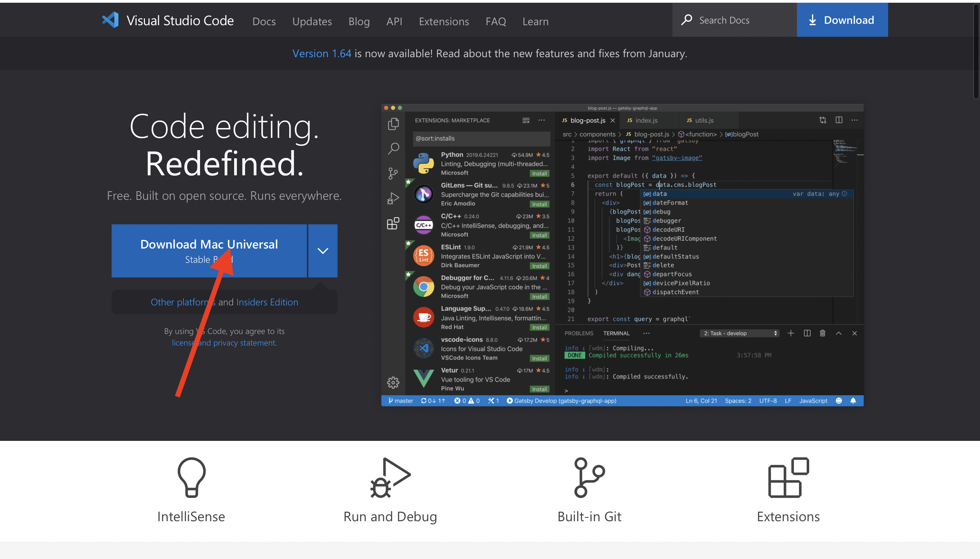
Task: Open the Version 1.64 link
Action: pyautogui.click(x=322, y=53)
